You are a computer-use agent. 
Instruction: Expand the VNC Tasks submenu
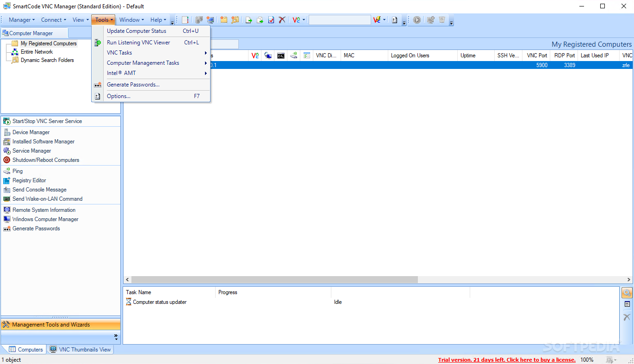click(151, 53)
